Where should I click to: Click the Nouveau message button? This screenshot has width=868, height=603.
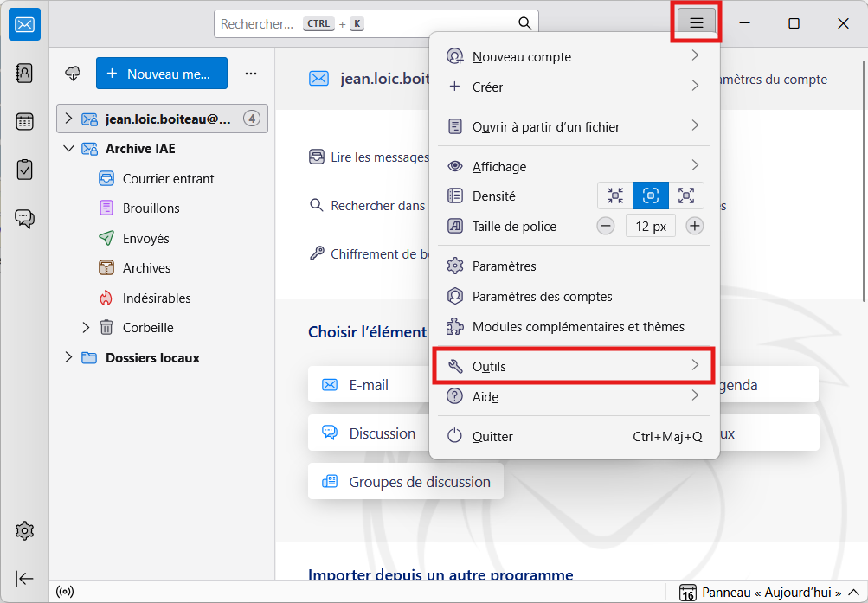pyautogui.click(x=162, y=74)
